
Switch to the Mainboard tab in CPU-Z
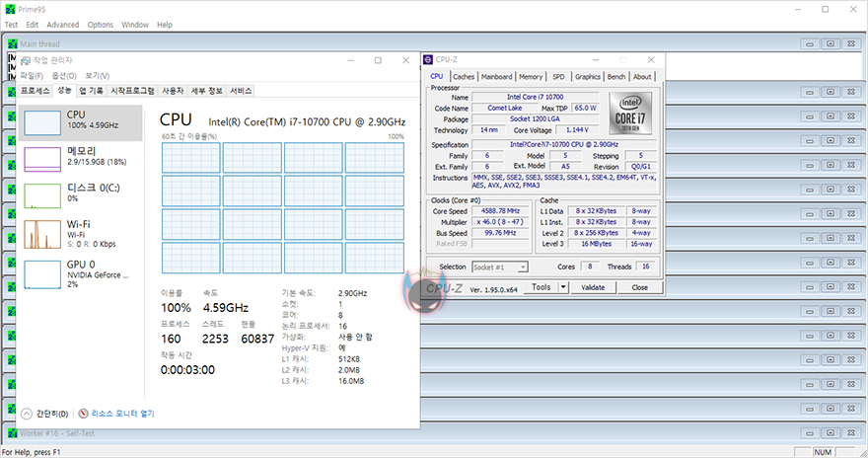[x=496, y=77]
